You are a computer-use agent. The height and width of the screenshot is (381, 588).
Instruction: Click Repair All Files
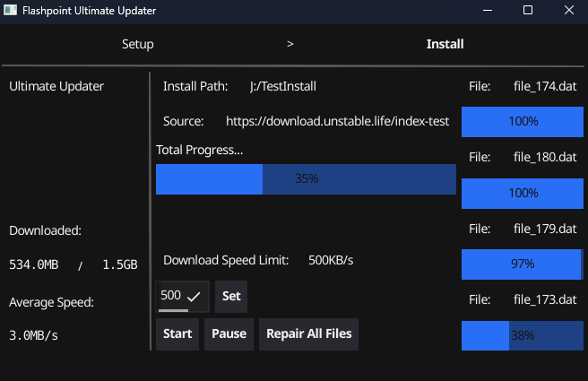pyautogui.click(x=307, y=334)
